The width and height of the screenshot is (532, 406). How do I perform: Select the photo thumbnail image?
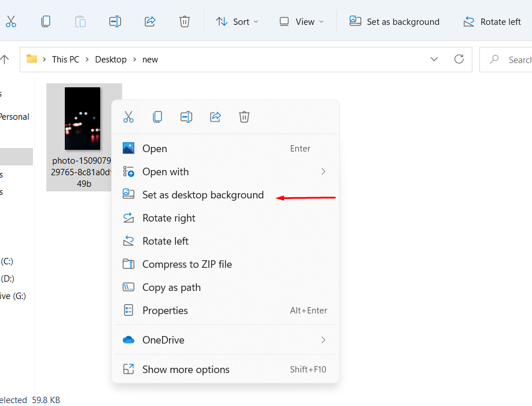pyautogui.click(x=82, y=119)
